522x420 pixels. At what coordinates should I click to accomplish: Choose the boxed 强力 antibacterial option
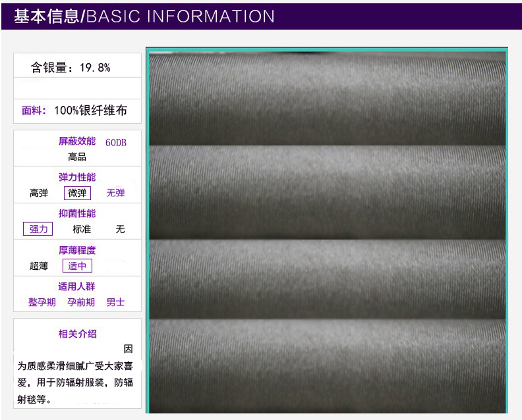(x=38, y=229)
